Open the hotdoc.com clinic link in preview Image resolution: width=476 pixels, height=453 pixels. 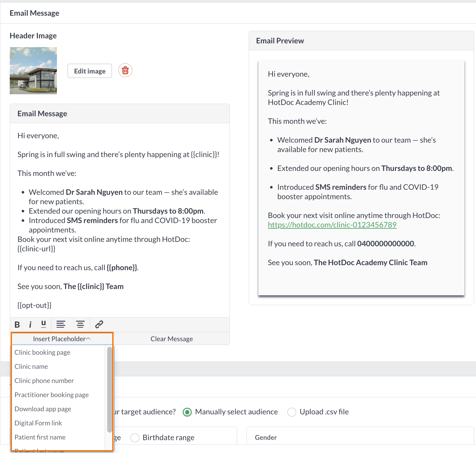point(332,225)
